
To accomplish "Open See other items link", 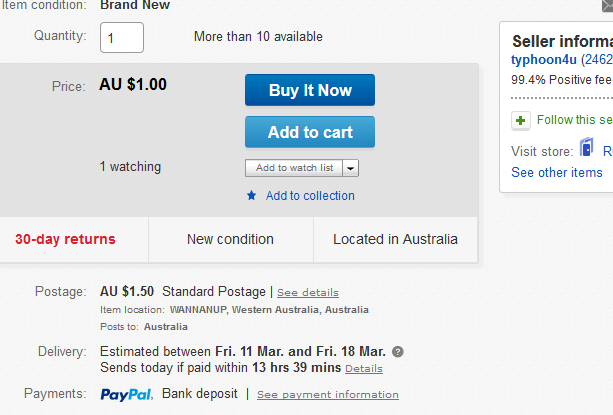I will (x=557, y=172).
